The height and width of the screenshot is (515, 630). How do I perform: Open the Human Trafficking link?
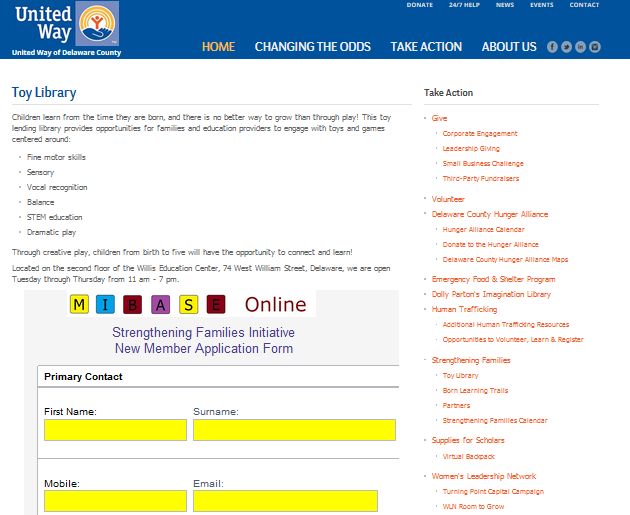pos(464,309)
